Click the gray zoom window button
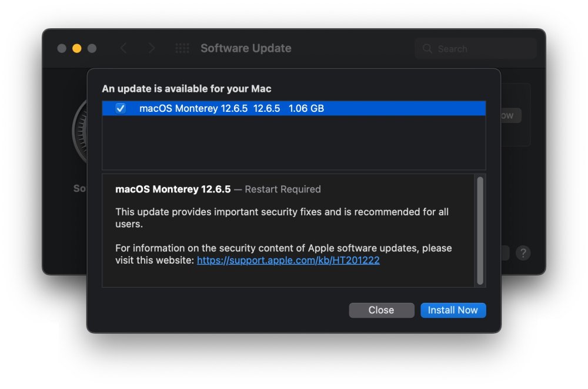 pos(92,48)
